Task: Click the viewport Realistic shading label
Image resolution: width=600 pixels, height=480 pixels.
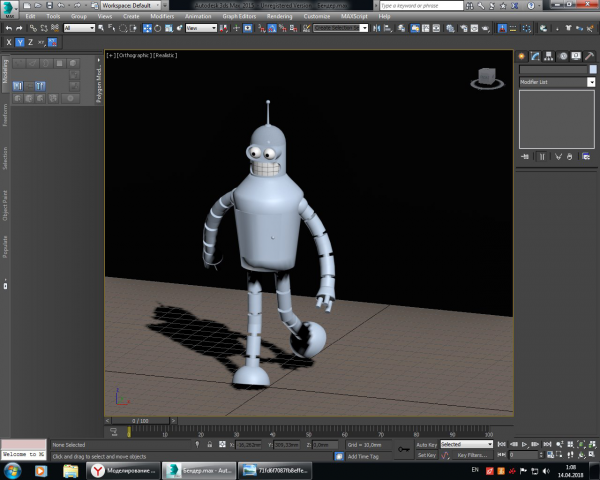Action: coord(165,56)
